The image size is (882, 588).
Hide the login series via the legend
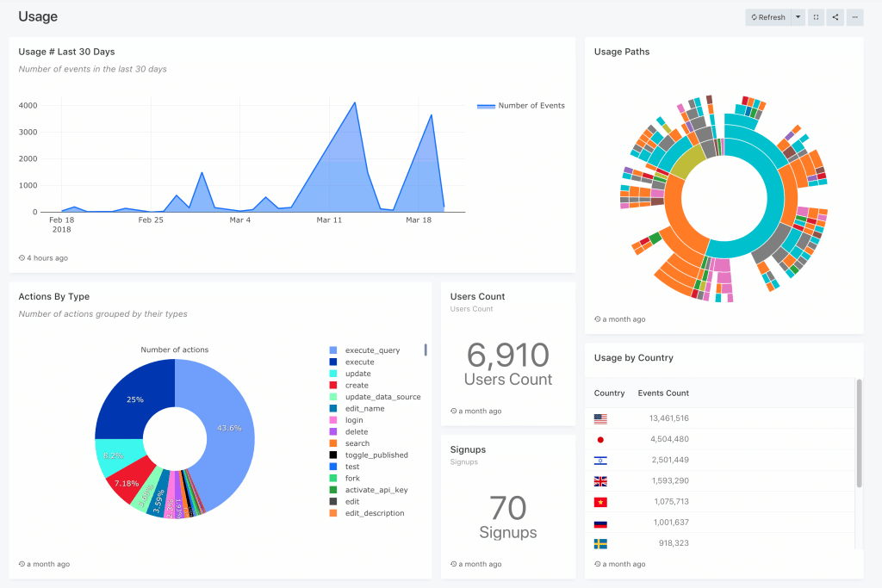pyautogui.click(x=353, y=419)
